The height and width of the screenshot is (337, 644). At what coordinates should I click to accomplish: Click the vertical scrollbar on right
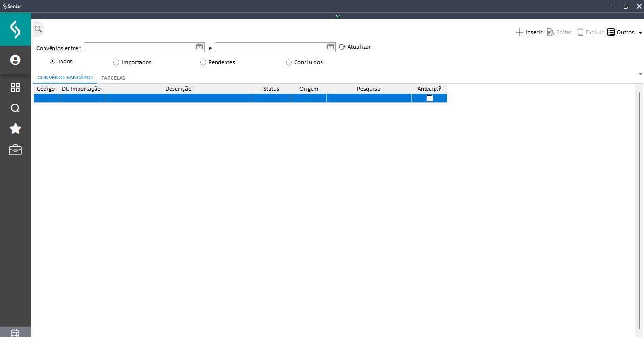point(639,210)
